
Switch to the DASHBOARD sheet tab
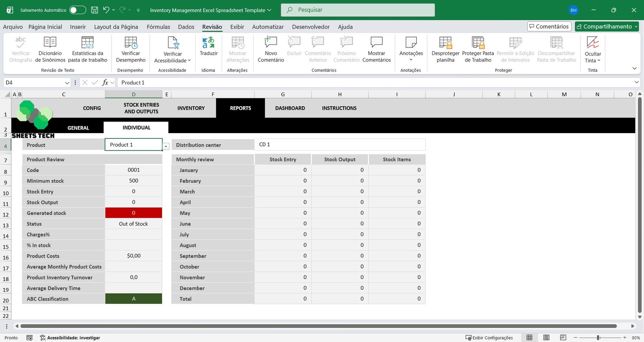click(290, 108)
